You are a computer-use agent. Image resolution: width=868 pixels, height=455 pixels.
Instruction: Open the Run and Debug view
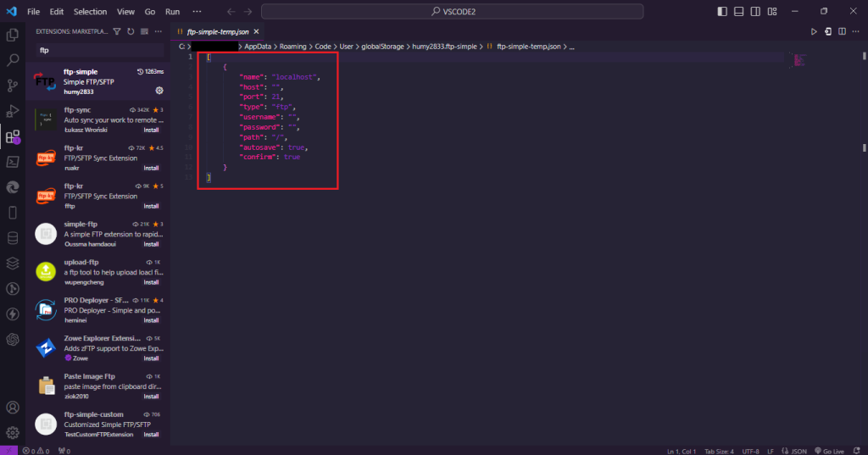[12, 111]
